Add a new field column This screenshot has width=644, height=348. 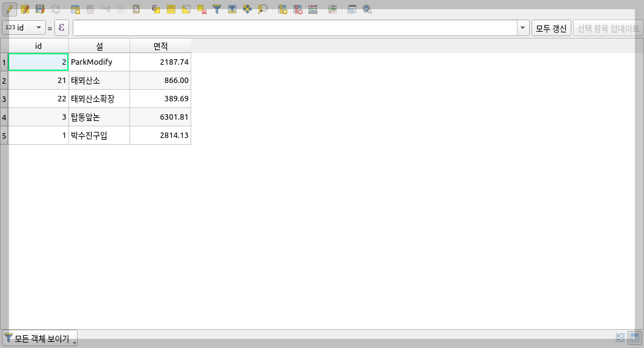pos(282,9)
